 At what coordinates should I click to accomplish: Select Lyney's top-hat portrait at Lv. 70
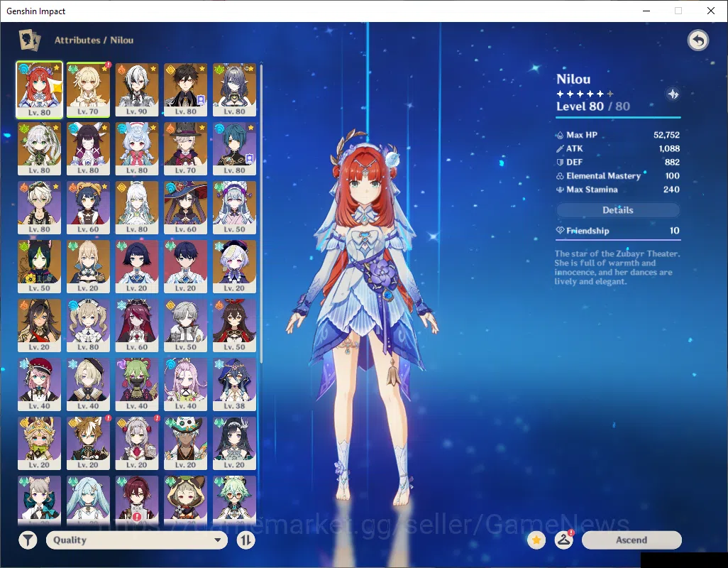[x=186, y=148]
